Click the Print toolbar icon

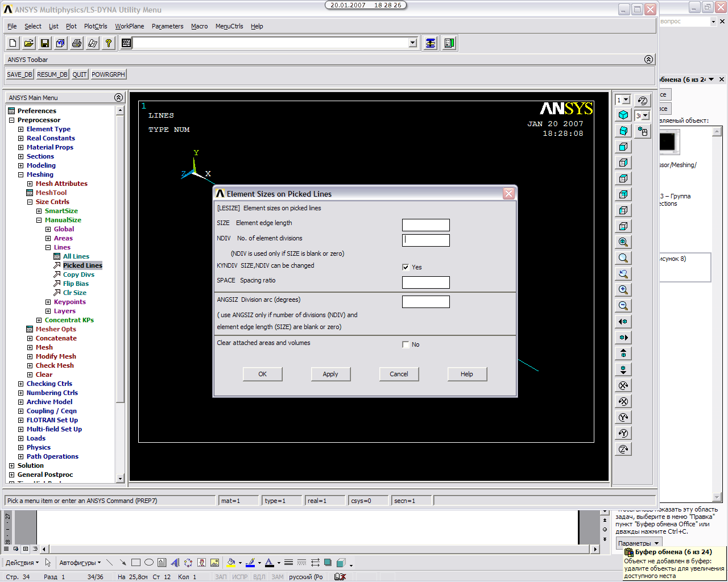[77, 43]
